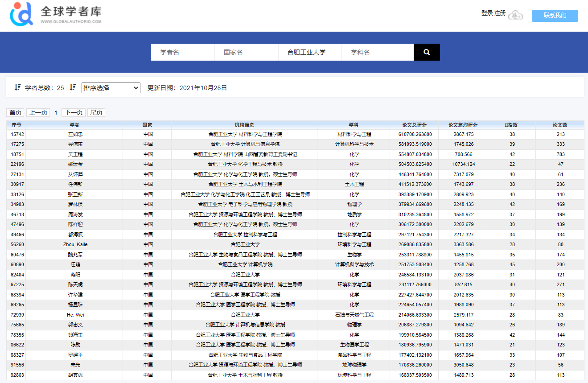Image resolution: width=588 pixels, height=383 pixels.
Task: Focus the 国家名 search field
Action: click(246, 52)
